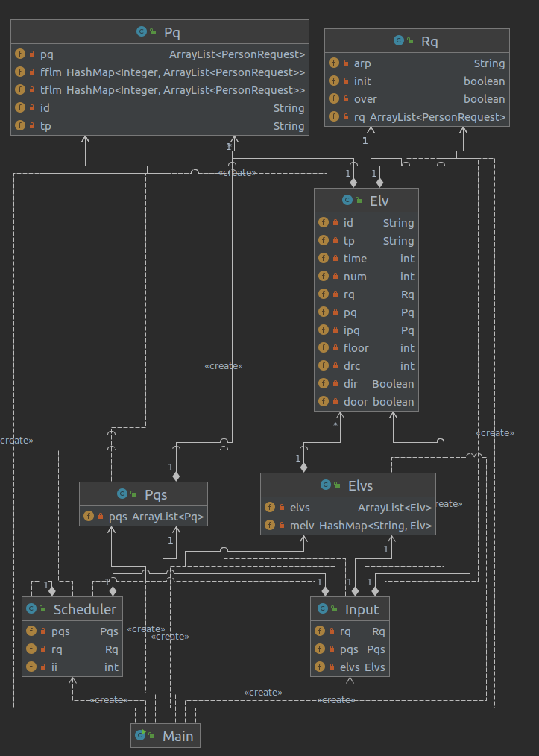Click the private lock icon beside arp

(346, 63)
